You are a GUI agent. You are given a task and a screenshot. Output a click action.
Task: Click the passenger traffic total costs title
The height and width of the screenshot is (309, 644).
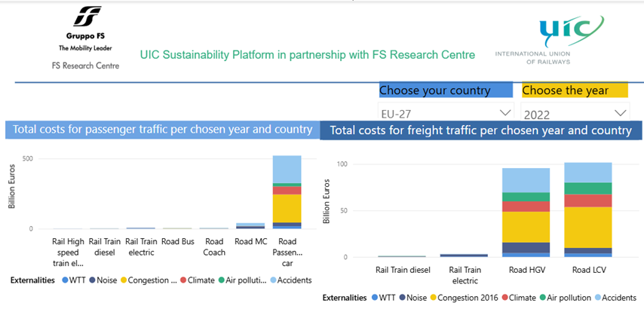click(x=163, y=130)
